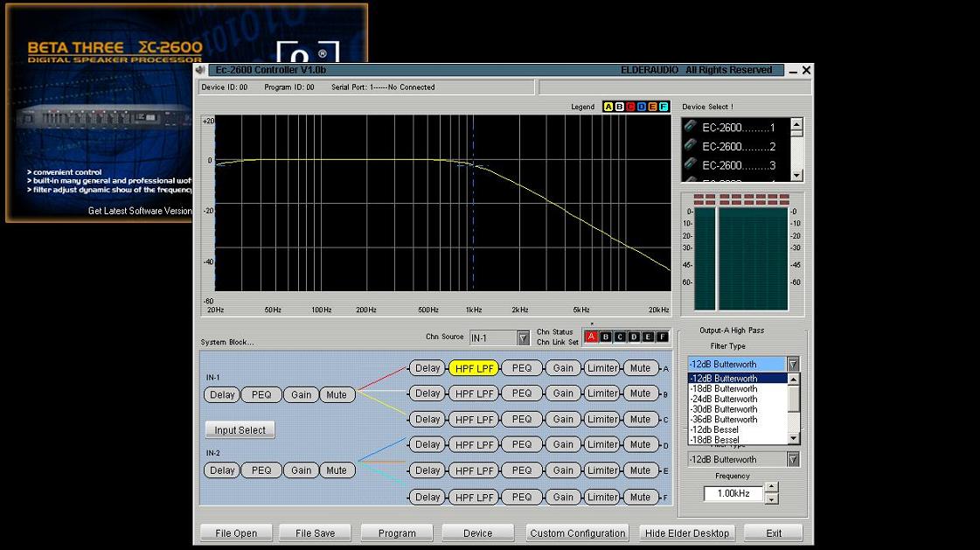Open the HPF LPF block for output F
980x550 pixels.
[475, 498]
